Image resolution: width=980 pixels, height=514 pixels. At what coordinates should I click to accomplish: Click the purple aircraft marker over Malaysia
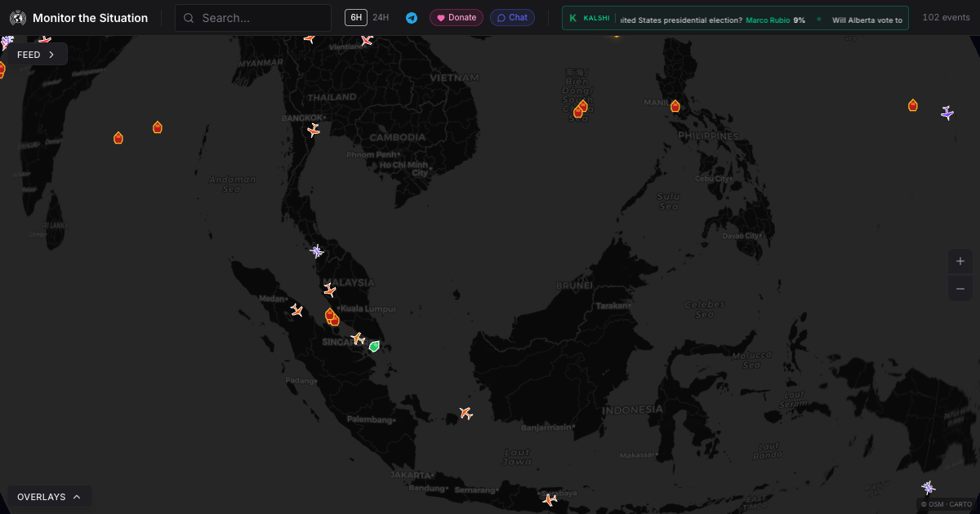tap(316, 251)
